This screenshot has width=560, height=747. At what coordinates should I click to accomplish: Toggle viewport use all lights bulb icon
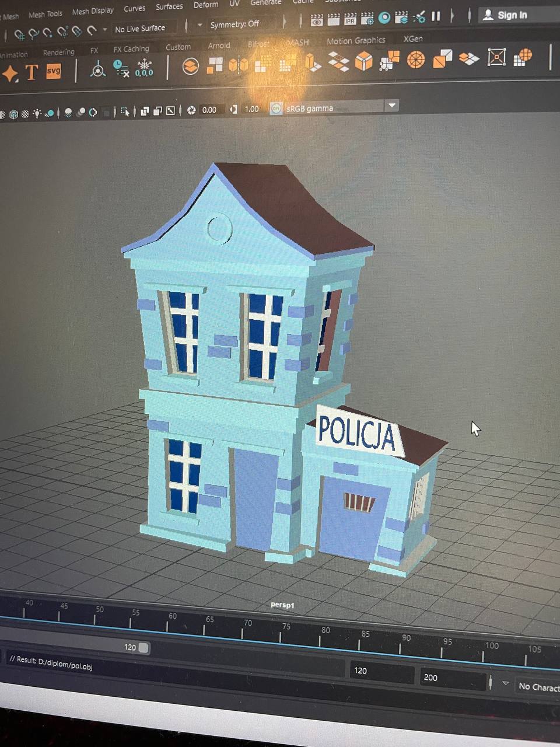pyautogui.click(x=37, y=113)
